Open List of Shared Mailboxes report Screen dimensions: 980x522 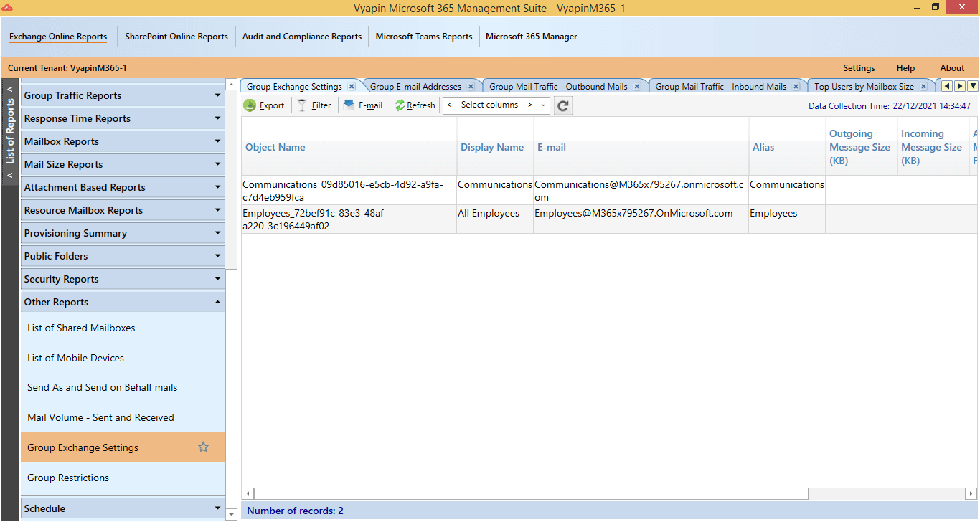(x=123, y=328)
